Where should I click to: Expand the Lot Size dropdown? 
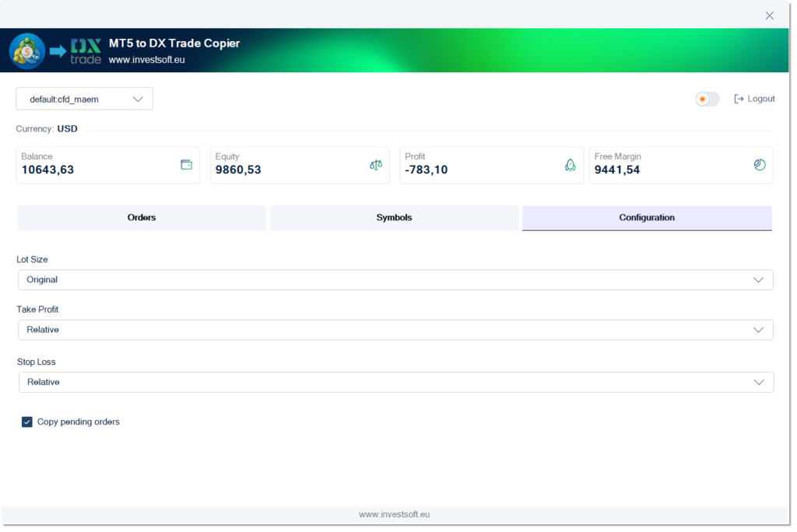point(395,279)
